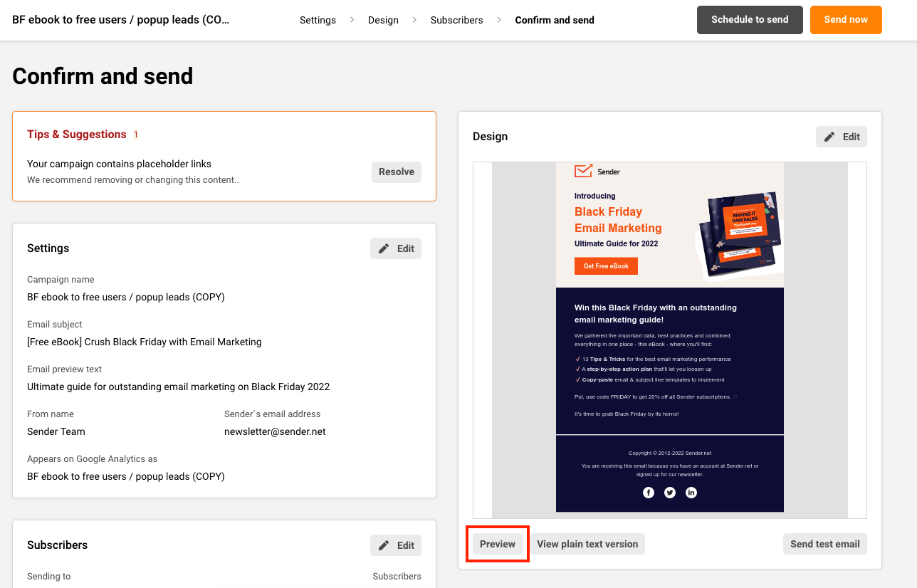Click the Facebook icon in email footer
917x588 pixels.
click(648, 493)
